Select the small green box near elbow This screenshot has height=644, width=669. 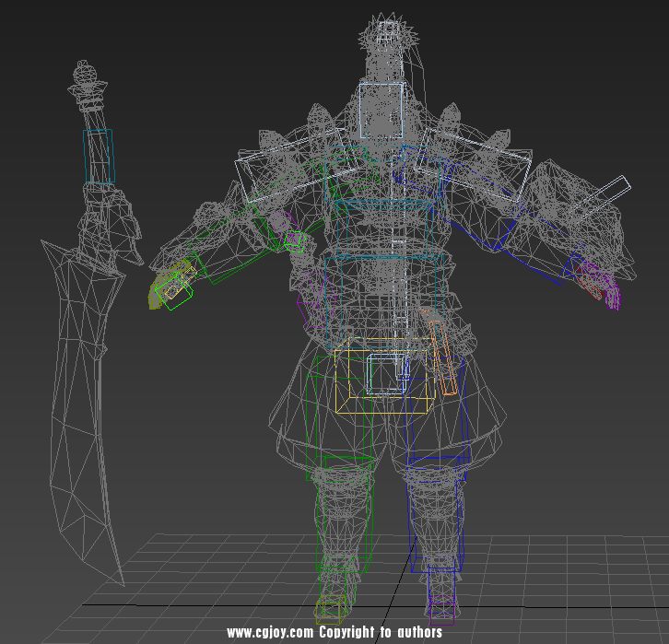coord(294,240)
